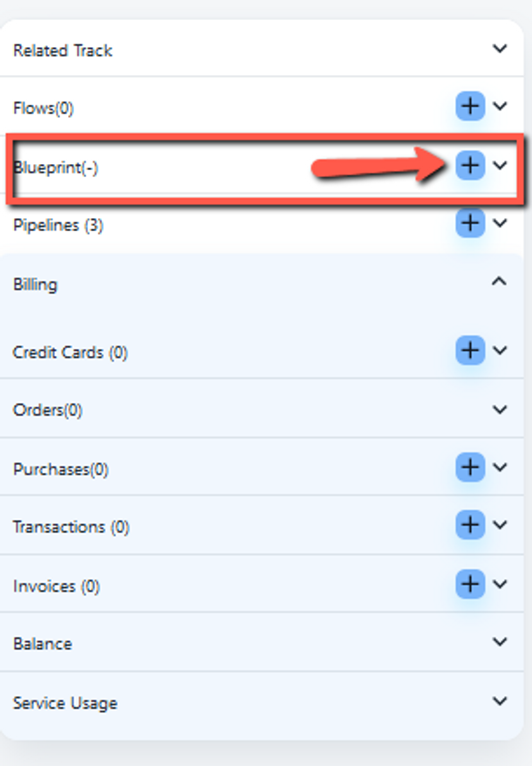Viewport: 532px width, 766px height.
Task: Click the Pipelines (3) label
Action: [x=58, y=225]
